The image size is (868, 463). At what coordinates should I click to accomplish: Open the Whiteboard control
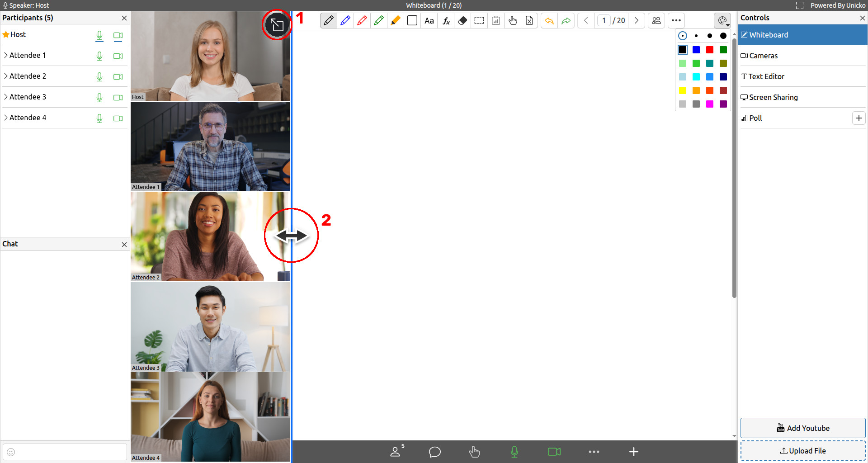click(x=803, y=35)
